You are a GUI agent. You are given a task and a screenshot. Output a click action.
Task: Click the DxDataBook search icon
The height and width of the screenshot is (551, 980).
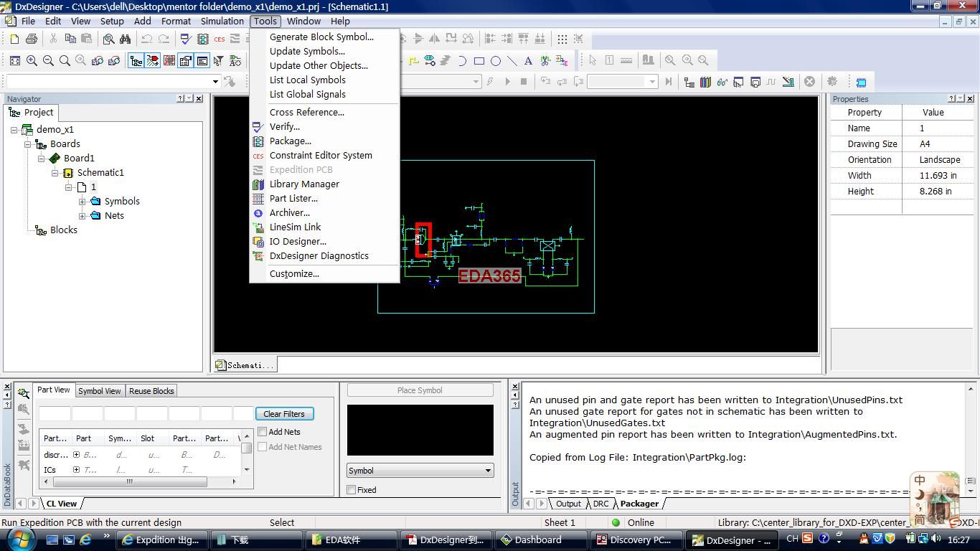click(24, 393)
